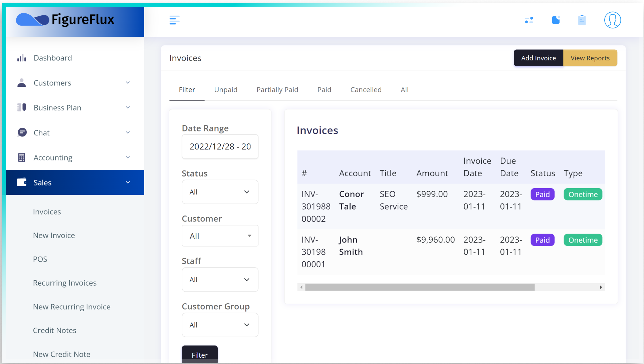Click the Add Invoice button
This screenshot has height=364, width=644.
(538, 58)
